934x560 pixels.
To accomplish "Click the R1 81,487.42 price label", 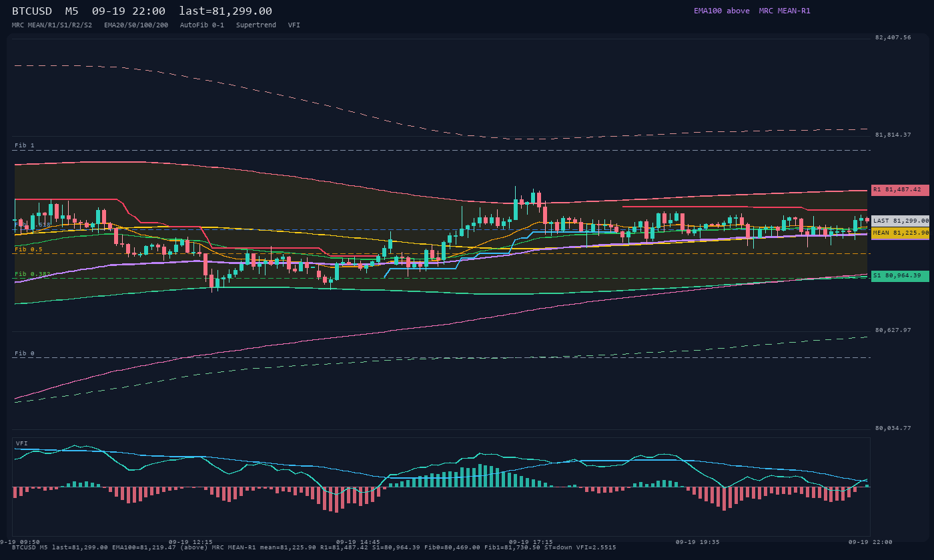I will coord(900,190).
